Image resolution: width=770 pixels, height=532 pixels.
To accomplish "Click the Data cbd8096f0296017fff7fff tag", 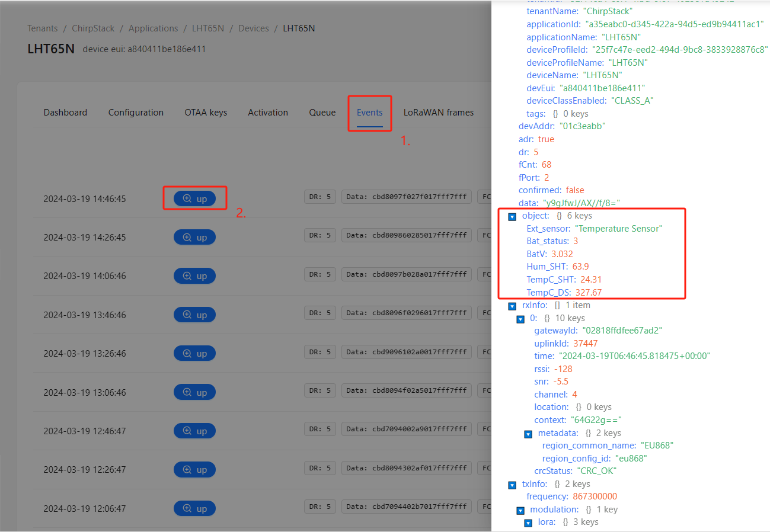I will tap(407, 313).
